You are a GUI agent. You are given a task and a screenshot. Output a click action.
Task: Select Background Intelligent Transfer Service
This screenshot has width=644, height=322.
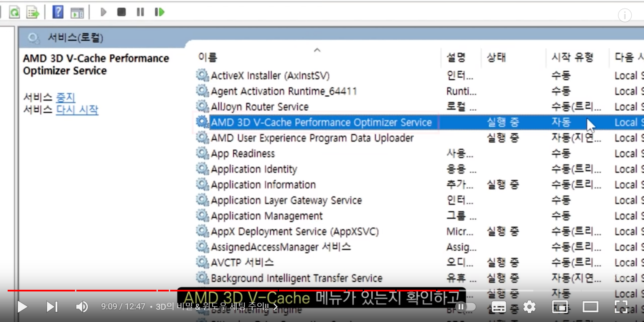tap(297, 278)
